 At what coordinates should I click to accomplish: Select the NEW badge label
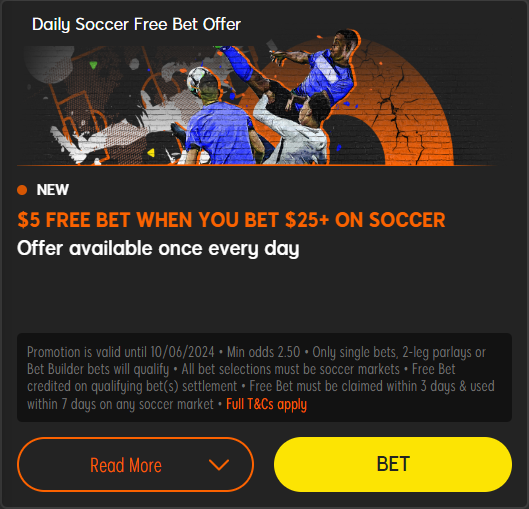point(53,190)
